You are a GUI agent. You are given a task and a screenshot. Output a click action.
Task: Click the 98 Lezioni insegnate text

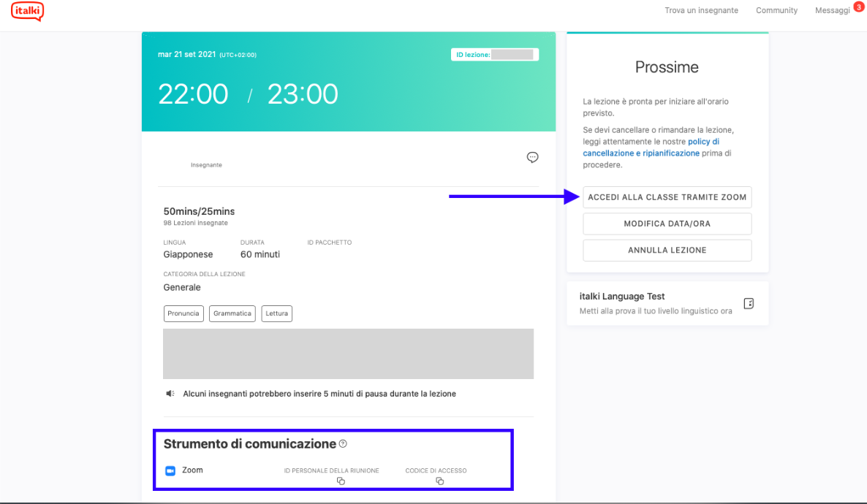[x=195, y=224]
